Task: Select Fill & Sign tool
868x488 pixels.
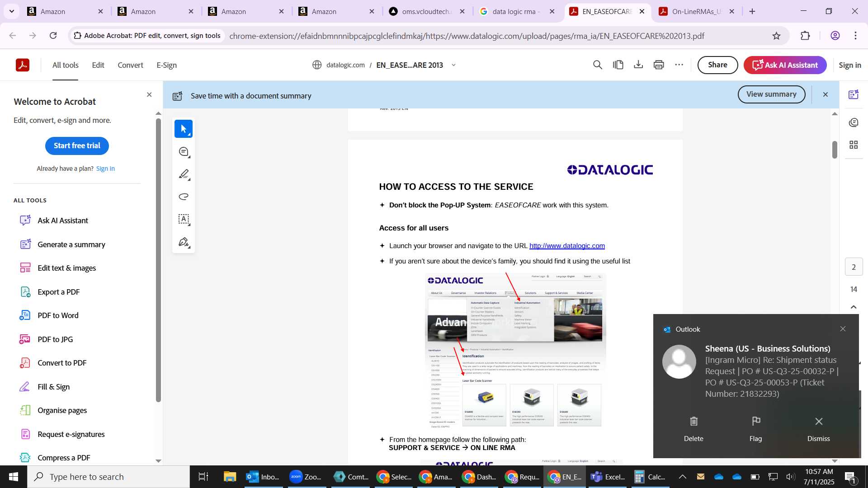Action: pos(54,387)
